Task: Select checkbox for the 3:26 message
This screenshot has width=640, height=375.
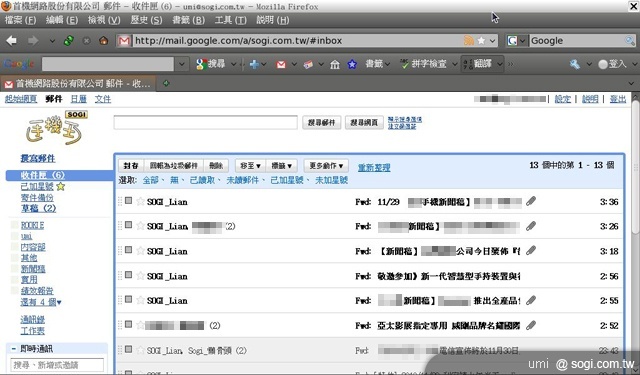Action: 128,225
